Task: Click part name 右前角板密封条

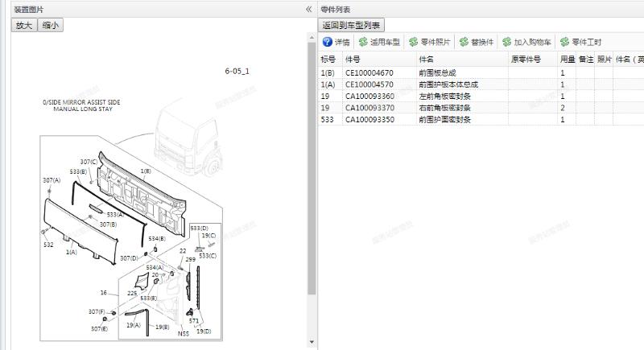Action: tap(445, 108)
